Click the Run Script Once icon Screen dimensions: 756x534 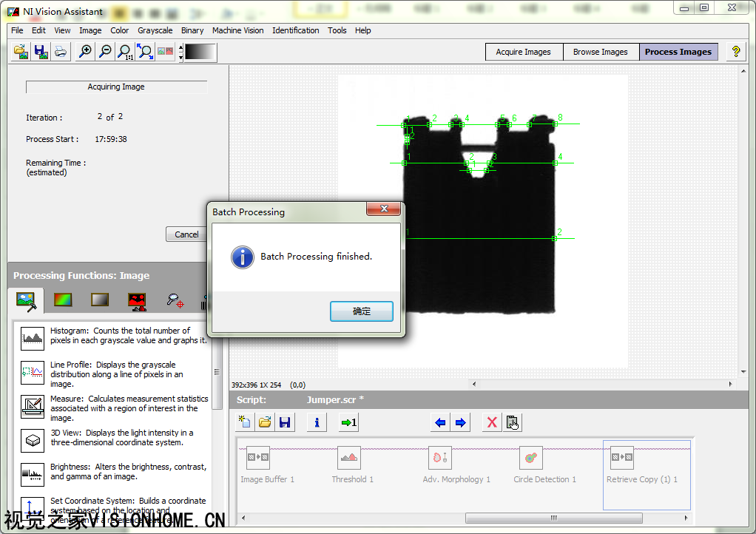[x=348, y=423]
